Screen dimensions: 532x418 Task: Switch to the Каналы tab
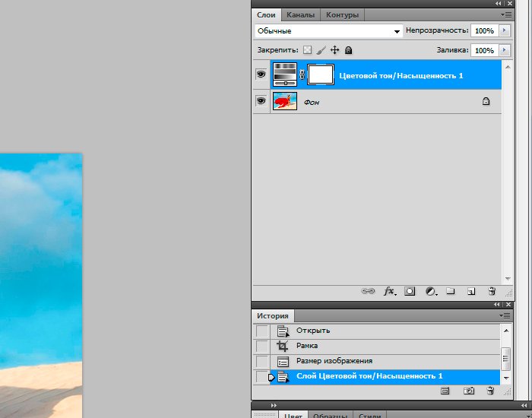300,14
